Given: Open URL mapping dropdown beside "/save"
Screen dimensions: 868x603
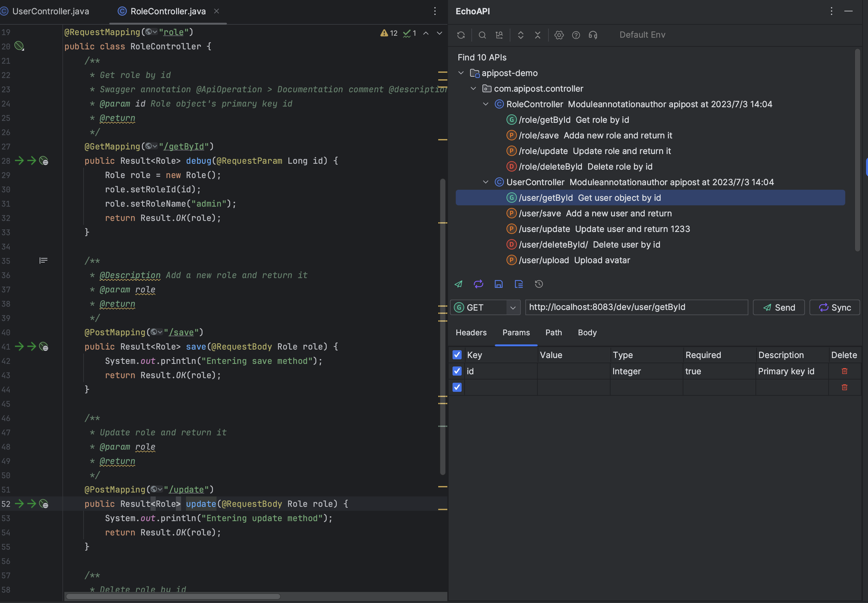Looking at the screenshot, I should click(156, 332).
